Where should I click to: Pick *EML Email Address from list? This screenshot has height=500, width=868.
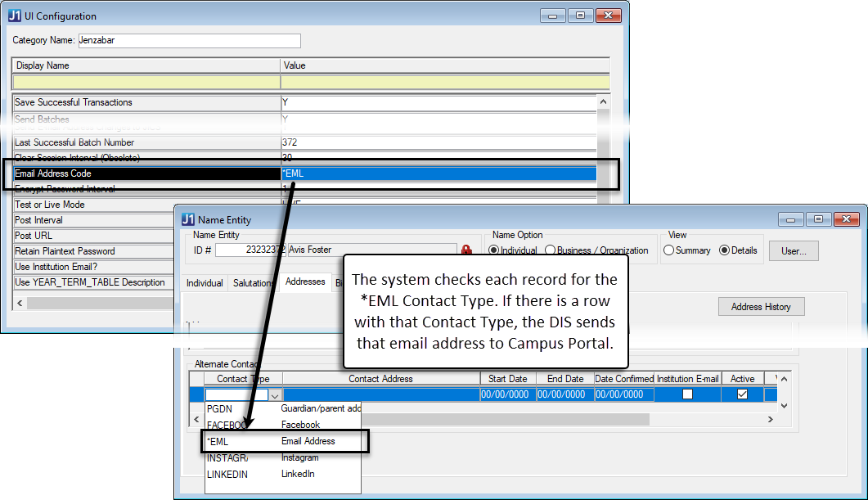(x=285, y=441)
